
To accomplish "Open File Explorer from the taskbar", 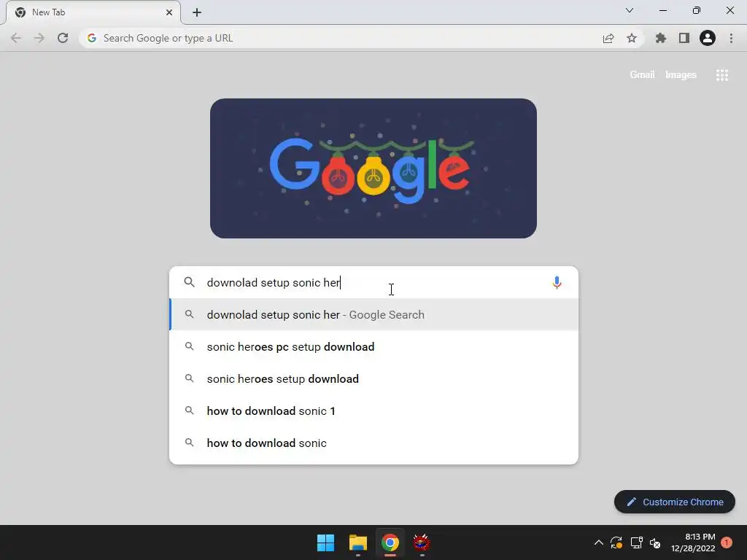I will 357,542.
